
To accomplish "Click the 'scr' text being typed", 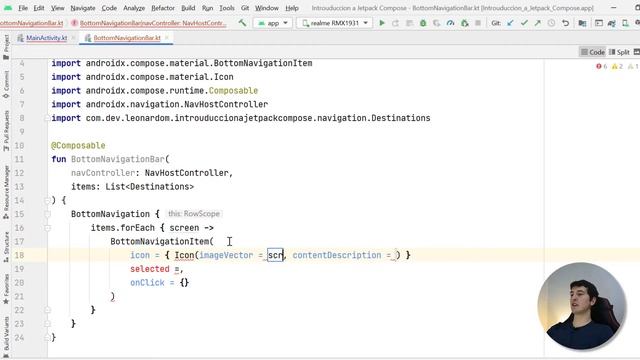I will 275,255.
